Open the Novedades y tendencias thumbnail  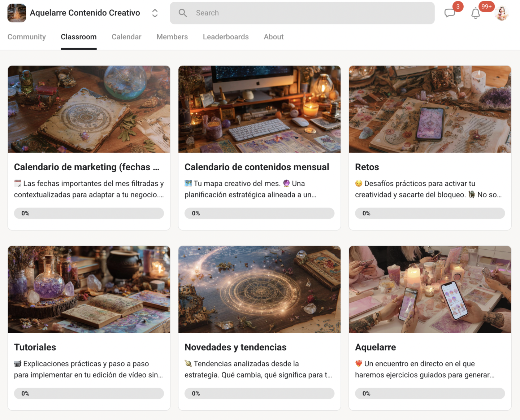(260, 289)
